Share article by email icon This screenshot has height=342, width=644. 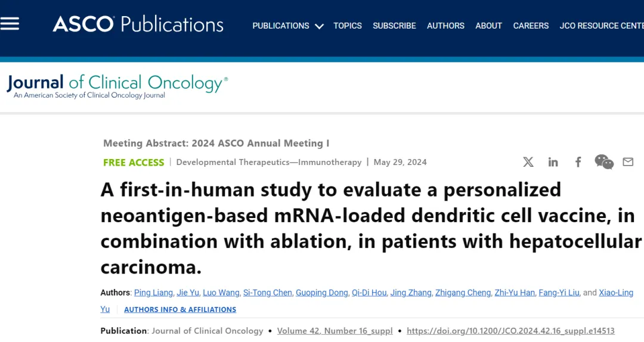(x=628, y=161)
